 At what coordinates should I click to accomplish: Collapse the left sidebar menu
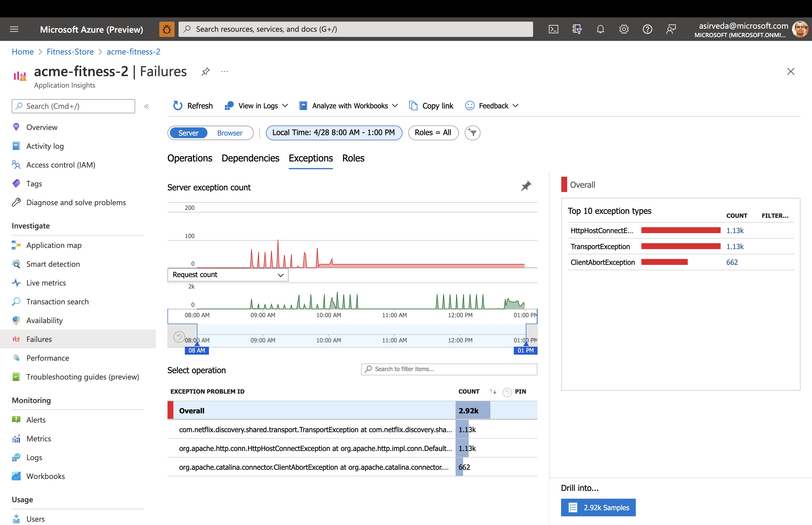[147, 106]
